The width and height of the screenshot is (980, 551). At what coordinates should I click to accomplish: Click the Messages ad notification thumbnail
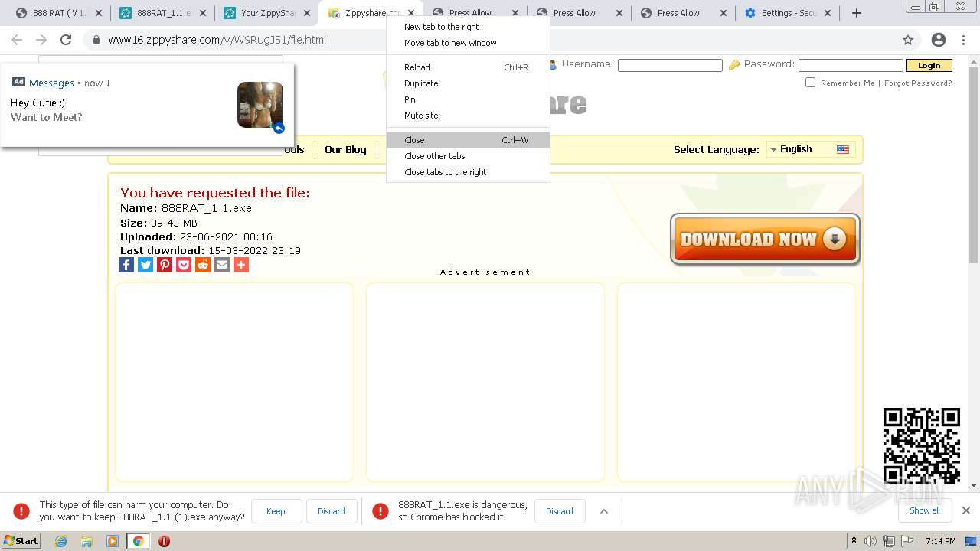[x=260, y=105]
